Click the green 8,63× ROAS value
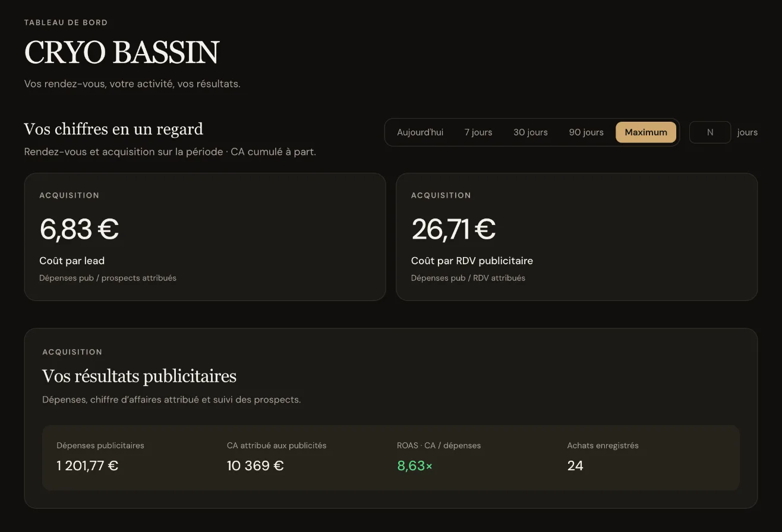This screenshot has height=532, width=782. click(x=415, y=466)
